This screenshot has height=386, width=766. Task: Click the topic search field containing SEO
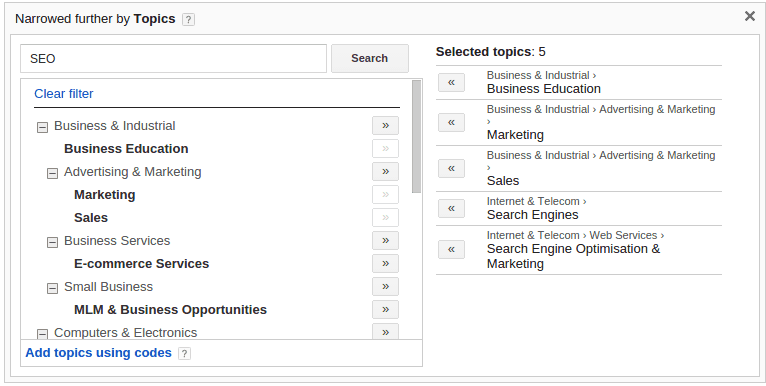tap(173, 59)
